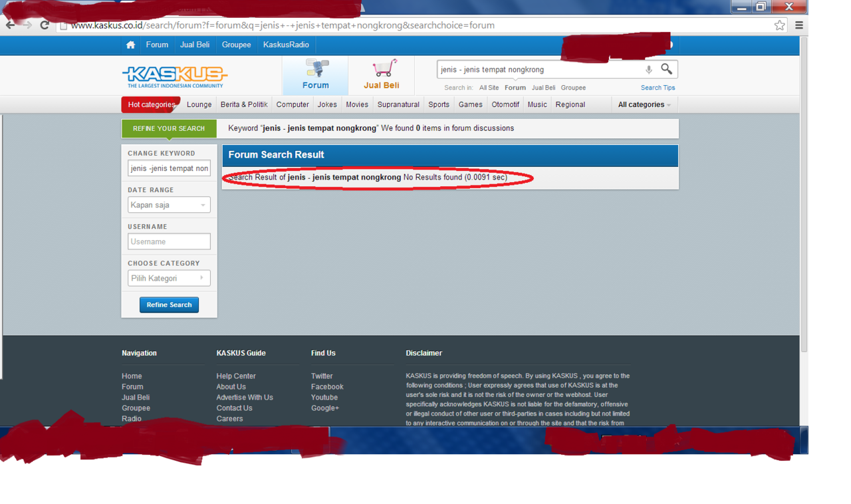Open Advertise With Us link

click(245, 398)
